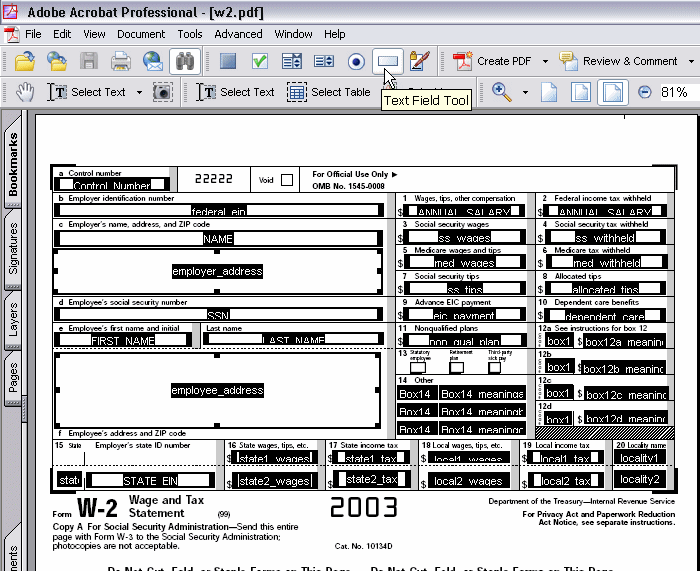Image resolution: width=700 pixels, height=571 pixels.
Task: Select the local2_wages form field
Action: (468, 481)
